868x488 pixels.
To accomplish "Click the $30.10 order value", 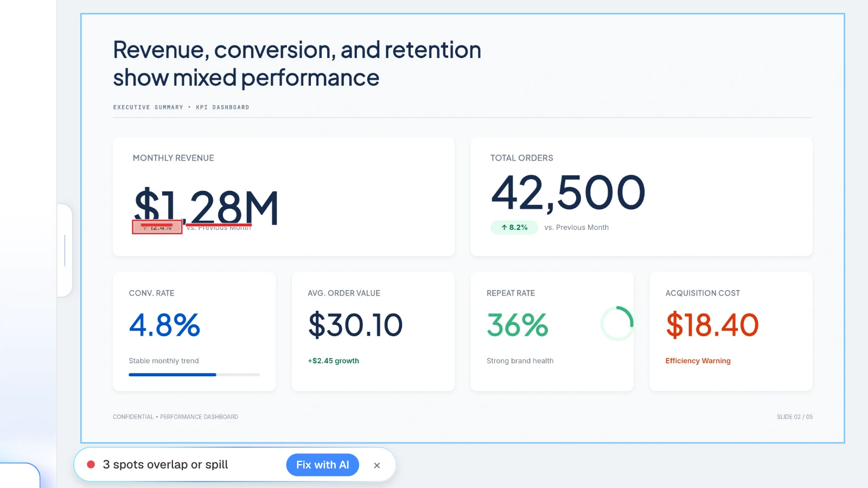I will [355, 325].
